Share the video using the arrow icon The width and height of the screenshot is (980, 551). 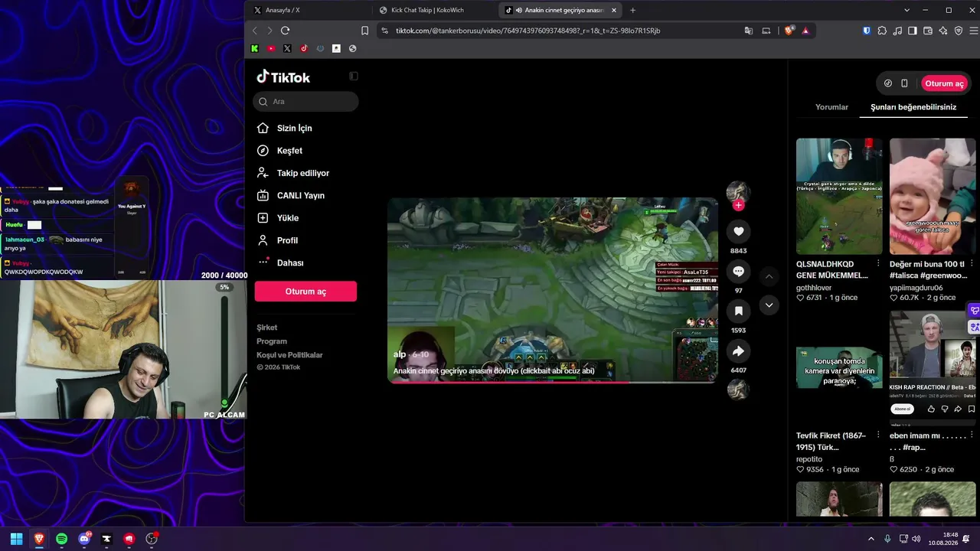(x=738, y=350)
